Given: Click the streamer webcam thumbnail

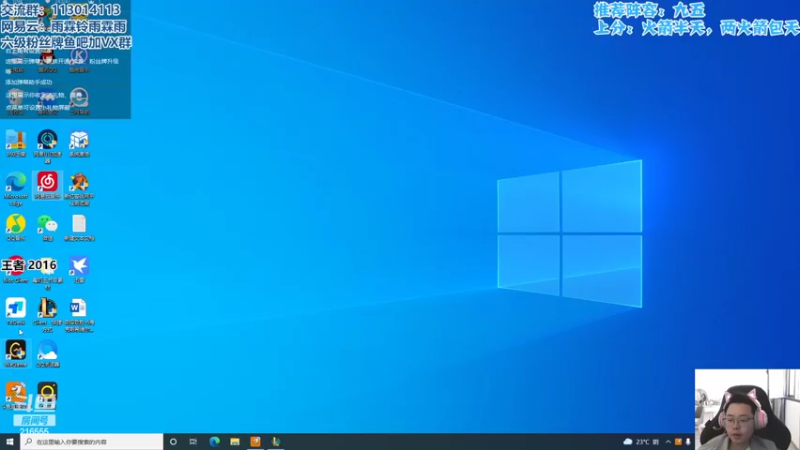Looking at the screenshot, I should [x=747, y=410].
